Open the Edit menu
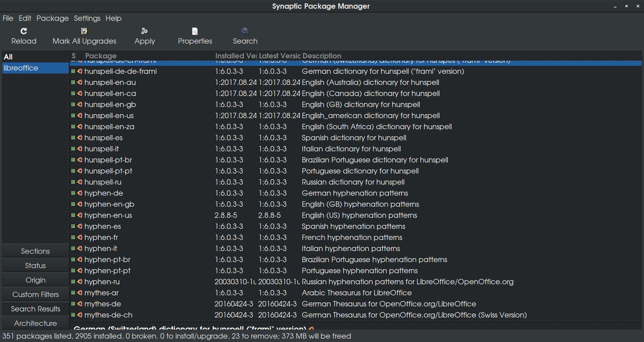This screenshot has height=342, width=644. pyautogui.click(x=25, y=18)
